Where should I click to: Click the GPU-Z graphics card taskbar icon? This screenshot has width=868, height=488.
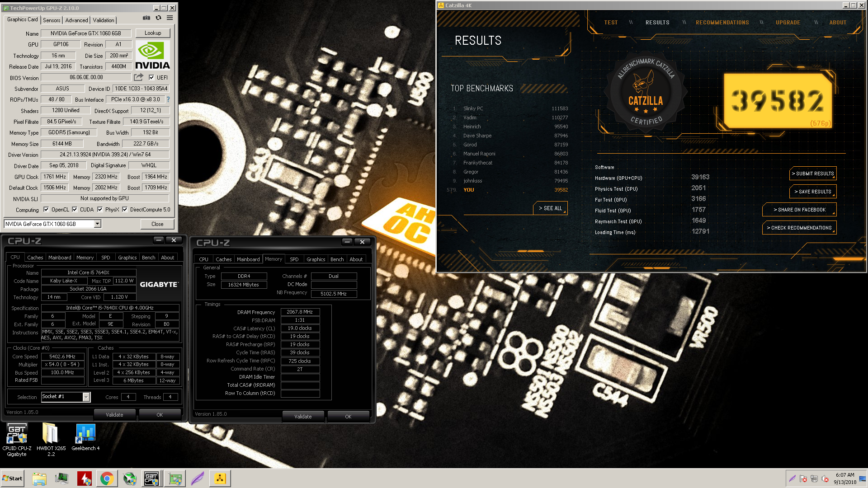tap(175, 479)
